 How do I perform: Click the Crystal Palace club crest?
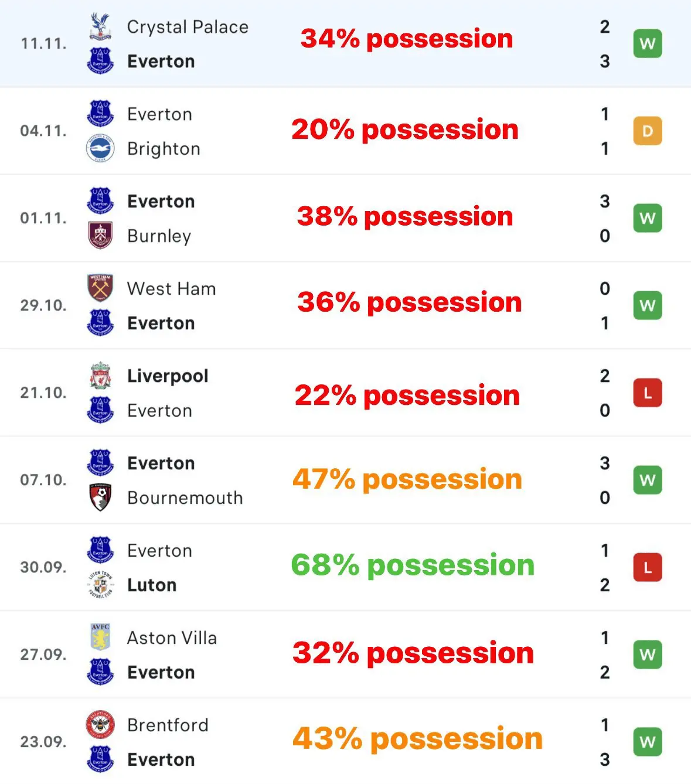pos(100,26)
